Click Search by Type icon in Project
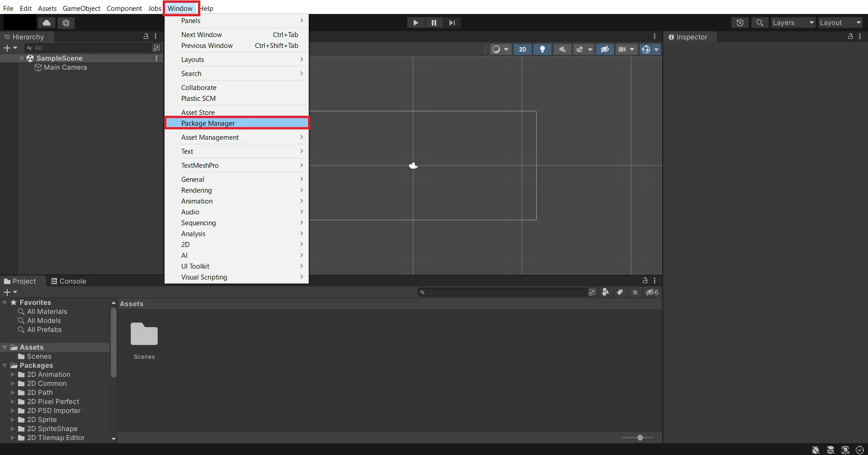 pyautogui.click(x=605, y=292)
